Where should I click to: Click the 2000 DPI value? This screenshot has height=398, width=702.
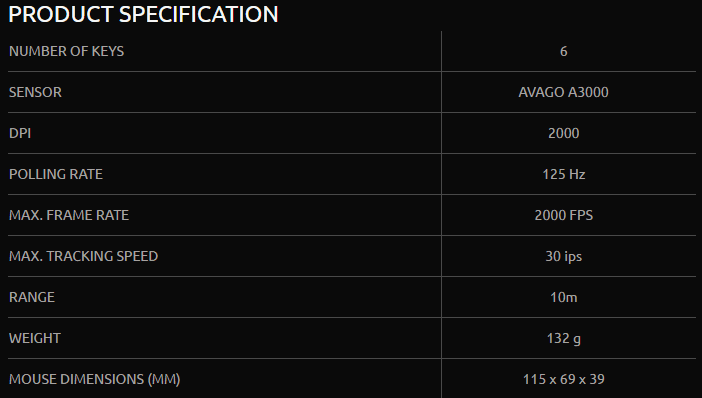564,133
